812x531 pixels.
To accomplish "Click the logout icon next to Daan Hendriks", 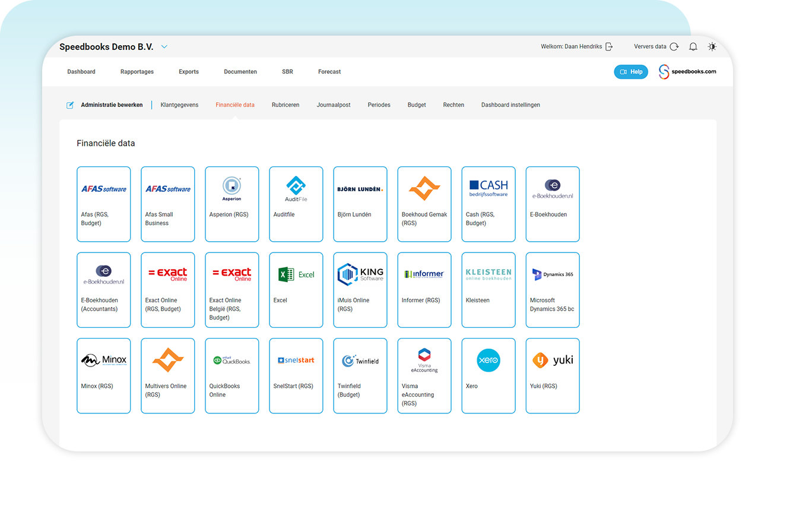I will [609, 46].
